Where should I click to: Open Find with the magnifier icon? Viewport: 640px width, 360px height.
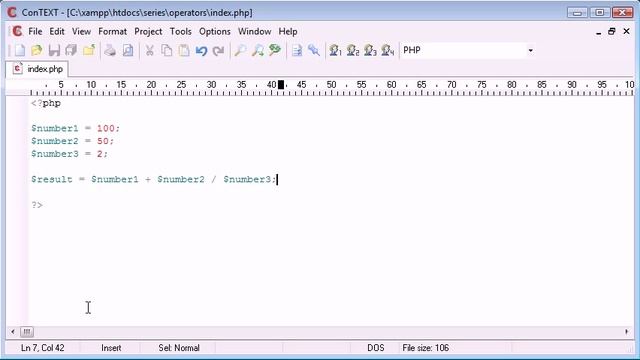pos(240,51)
